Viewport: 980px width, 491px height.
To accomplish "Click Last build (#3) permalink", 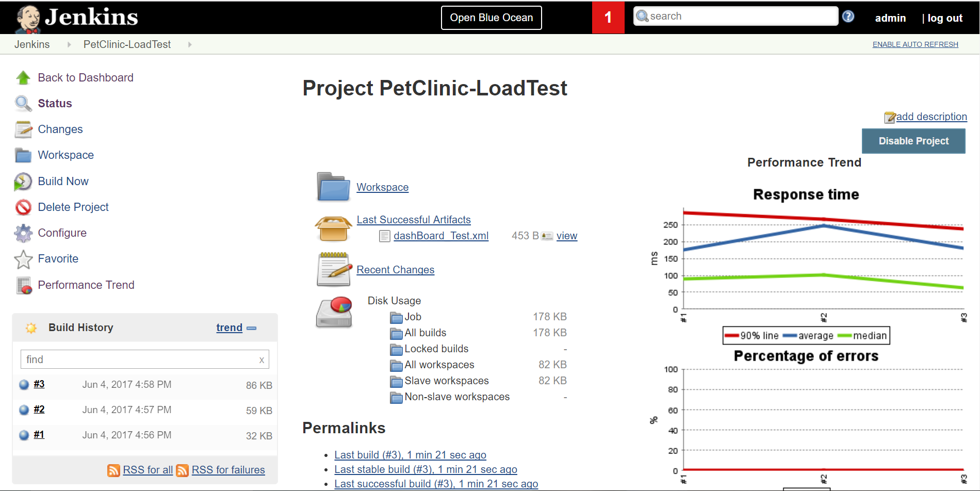I will click(x=410, y=455).
